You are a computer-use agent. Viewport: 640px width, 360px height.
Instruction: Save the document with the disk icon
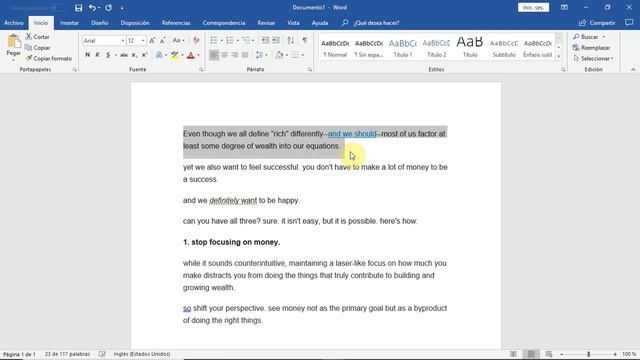[78, 8]
